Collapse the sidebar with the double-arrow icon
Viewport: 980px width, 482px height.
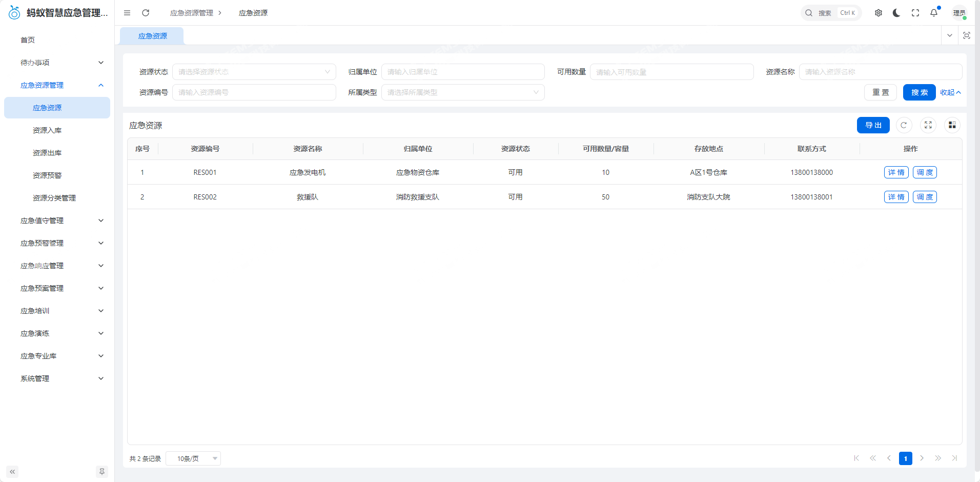pyautogui.click(x=12, y=472)
